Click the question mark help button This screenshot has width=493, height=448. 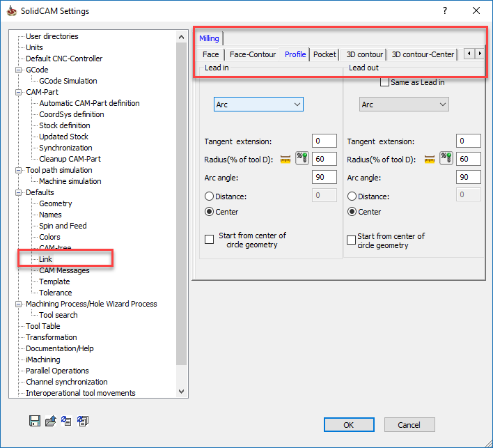coord(445,10)
